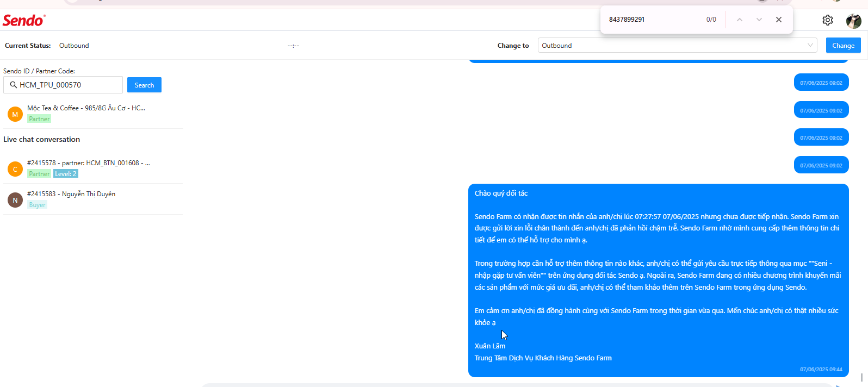Open Mộc Tea & Coffee partner result
This screenshot has height=387, width=868.
tap(93, 113)
